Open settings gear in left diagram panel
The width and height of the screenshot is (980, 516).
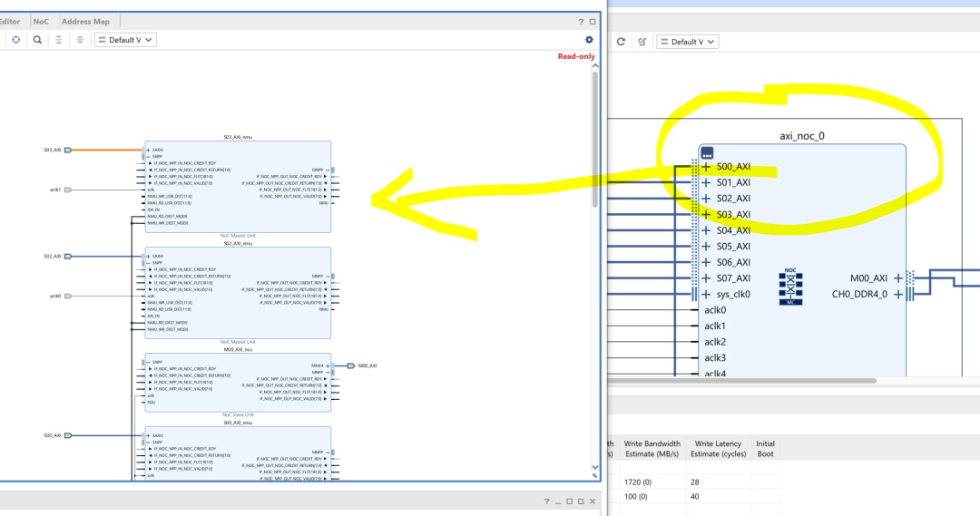coord(589,40)
